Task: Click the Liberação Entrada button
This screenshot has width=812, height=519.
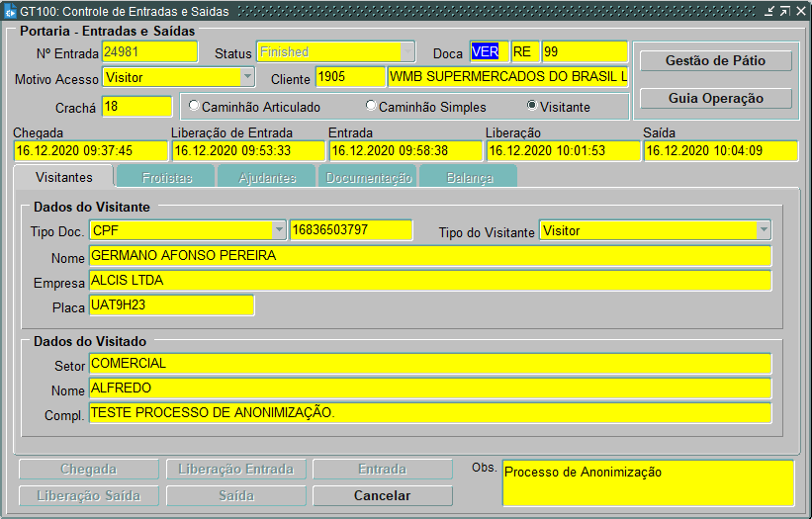Action: pos(235,470)
